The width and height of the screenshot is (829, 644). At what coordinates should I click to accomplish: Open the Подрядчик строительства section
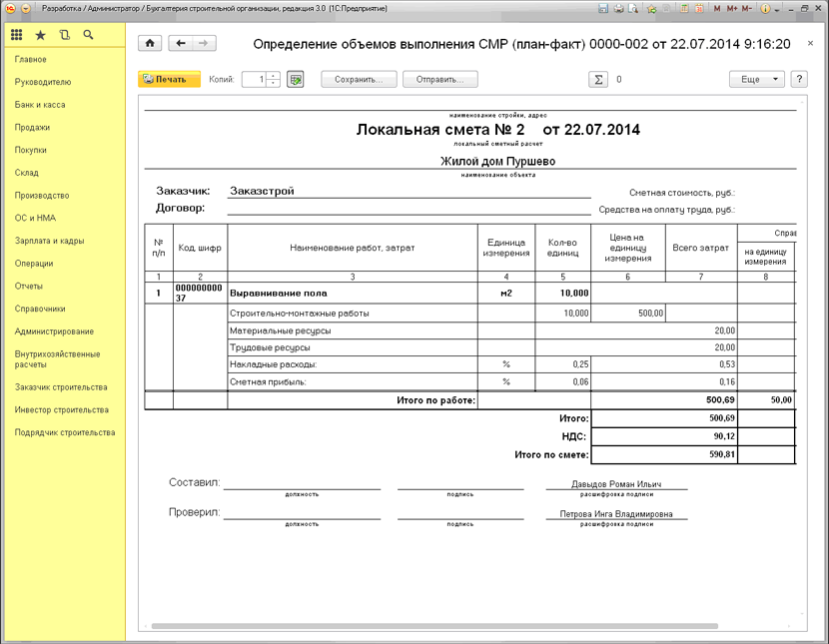65,432
